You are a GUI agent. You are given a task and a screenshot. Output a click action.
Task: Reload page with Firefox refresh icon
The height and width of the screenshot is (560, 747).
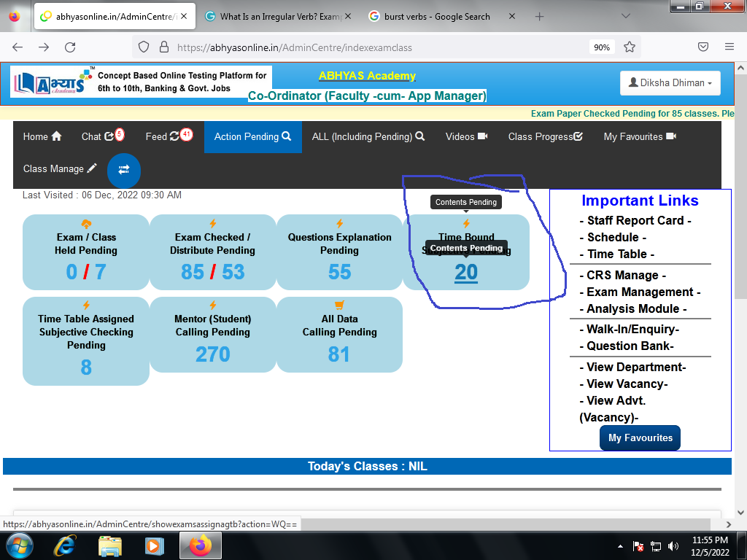click(70, 47)
